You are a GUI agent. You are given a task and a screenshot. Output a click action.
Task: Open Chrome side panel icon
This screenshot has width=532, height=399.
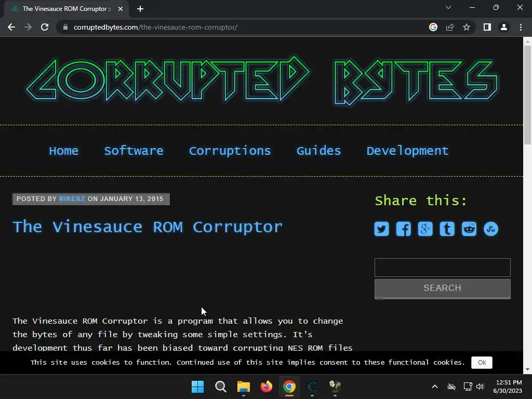[x=487, y=27]
